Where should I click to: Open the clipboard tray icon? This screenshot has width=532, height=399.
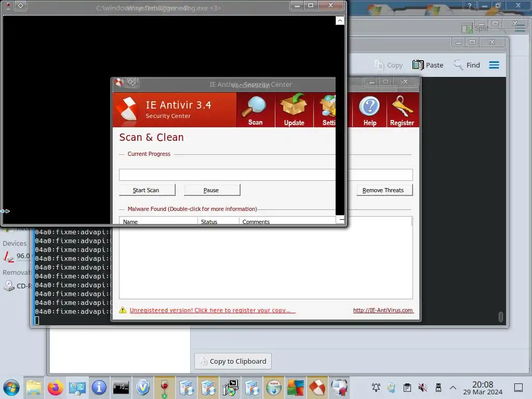(407, 388)
